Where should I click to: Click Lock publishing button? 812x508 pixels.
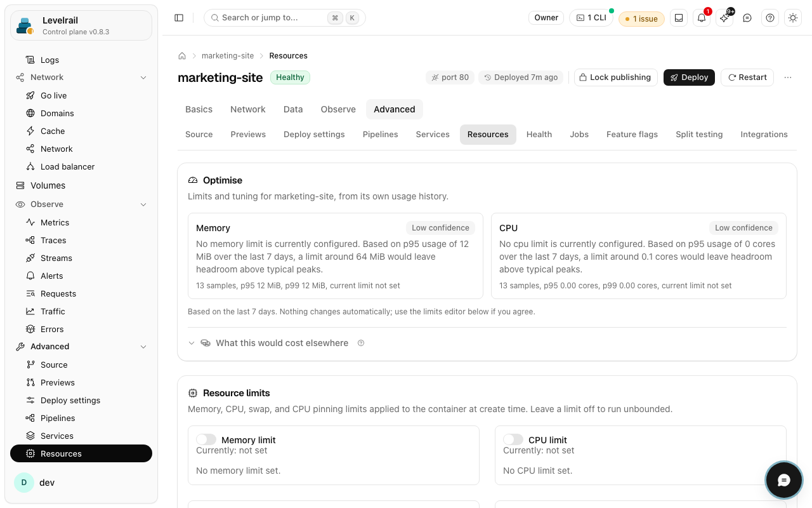(x=615, y=77)
